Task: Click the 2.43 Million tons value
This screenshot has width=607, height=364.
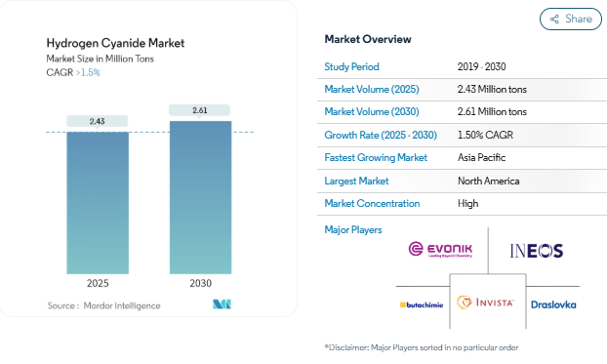Action: [492, 89]
